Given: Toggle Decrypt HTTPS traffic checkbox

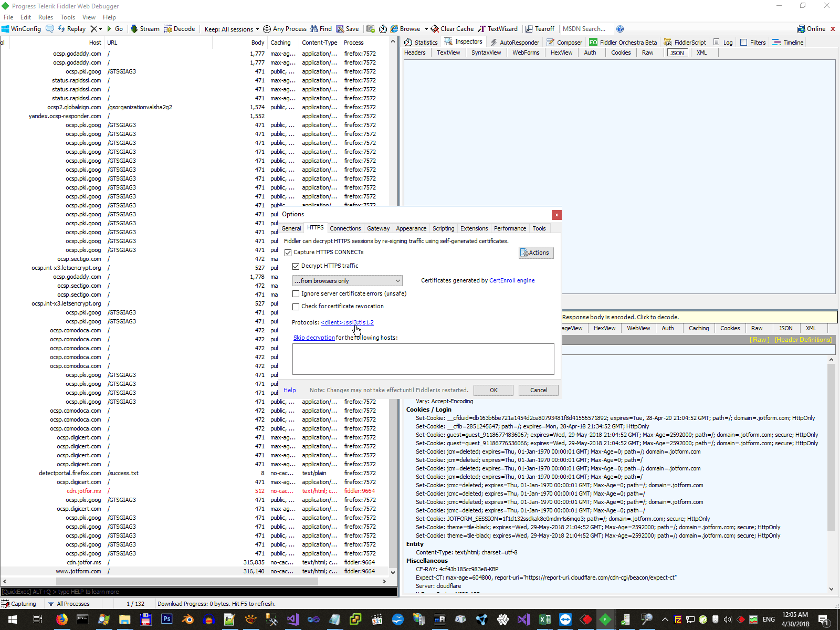Looking at the screenshot, I should (296, 266).
